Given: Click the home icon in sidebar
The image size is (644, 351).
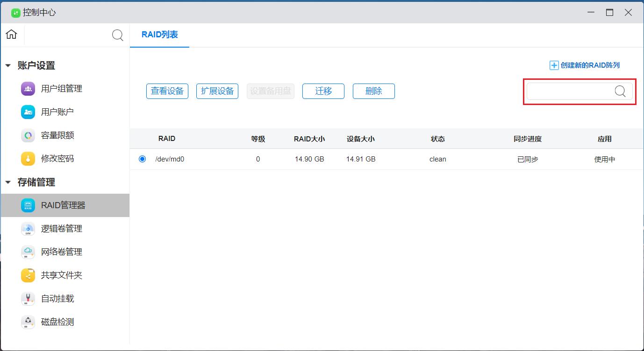Looking at the screenshot, I should tap(11, 35).
